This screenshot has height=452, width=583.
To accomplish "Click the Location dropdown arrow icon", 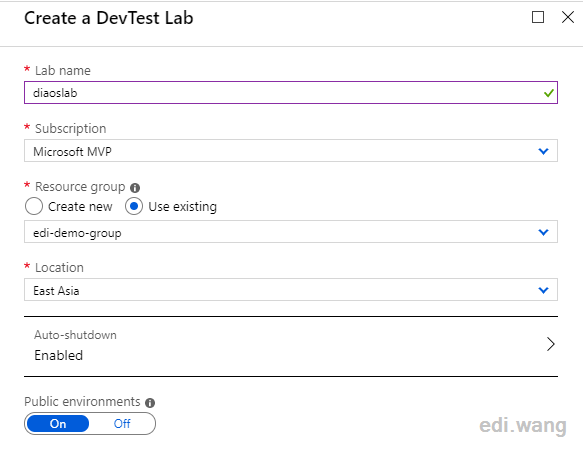I will click(x=543, y=290).
